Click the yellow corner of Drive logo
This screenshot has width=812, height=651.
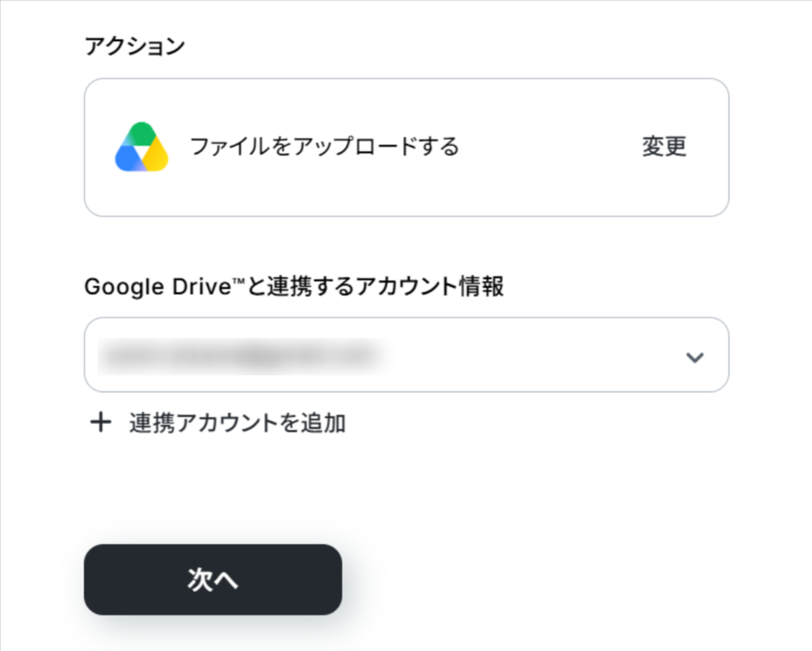157,159
